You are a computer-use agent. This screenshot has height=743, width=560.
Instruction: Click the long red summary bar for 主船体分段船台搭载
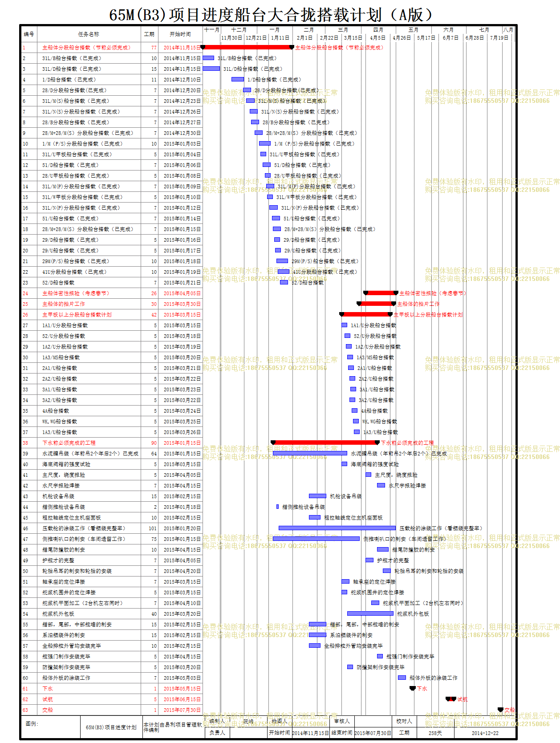248,47
